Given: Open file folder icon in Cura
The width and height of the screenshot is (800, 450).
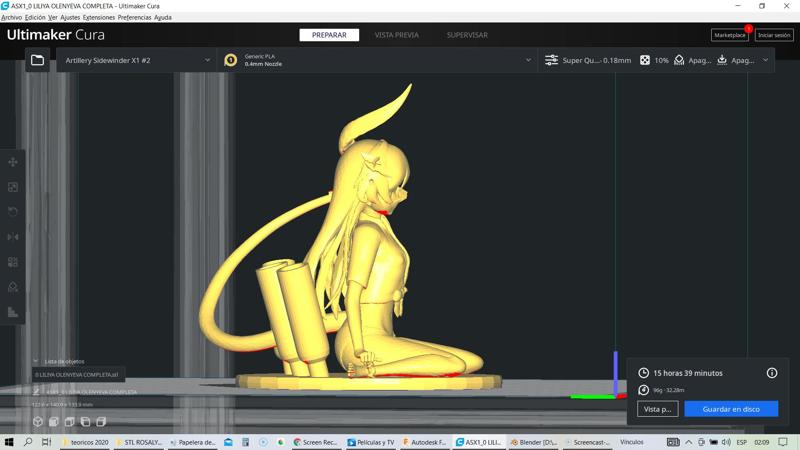Looking at the screenshot, I should 37,60.
